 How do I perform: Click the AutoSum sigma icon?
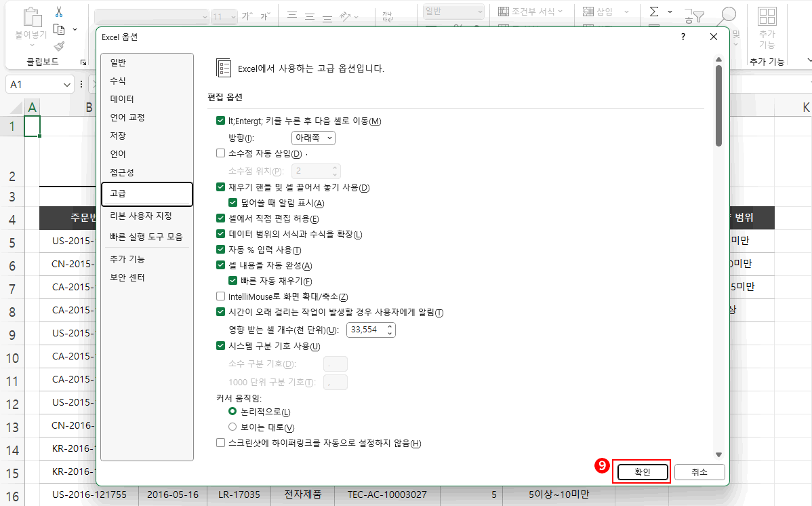pos(654,12)
